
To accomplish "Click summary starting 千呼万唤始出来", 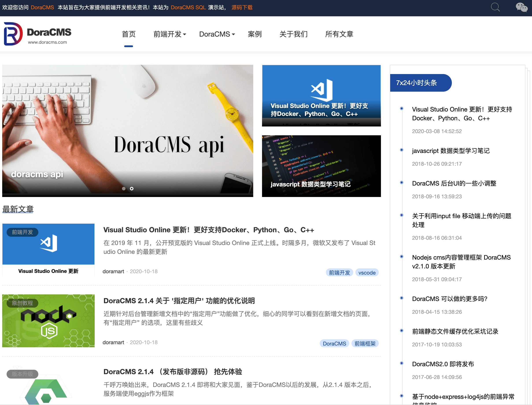I will pos(238,389).
